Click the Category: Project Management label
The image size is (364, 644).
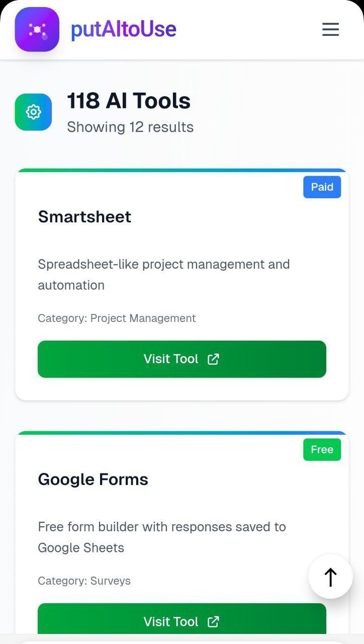(117, 318)
